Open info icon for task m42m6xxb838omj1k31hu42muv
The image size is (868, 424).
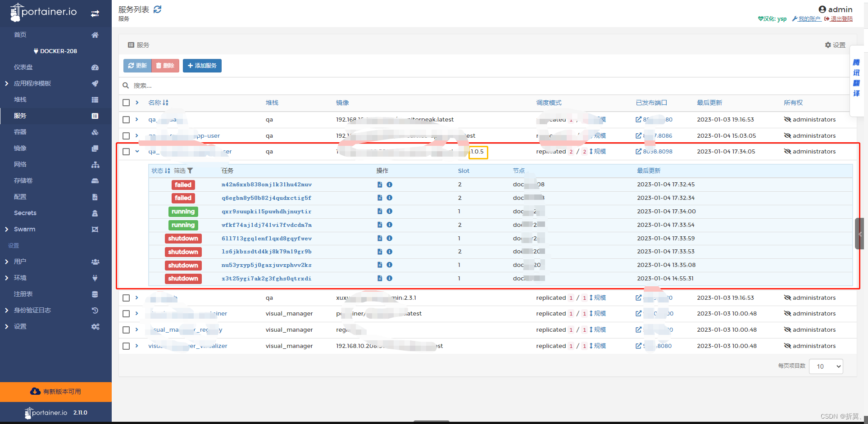click(x=390, y=185)
